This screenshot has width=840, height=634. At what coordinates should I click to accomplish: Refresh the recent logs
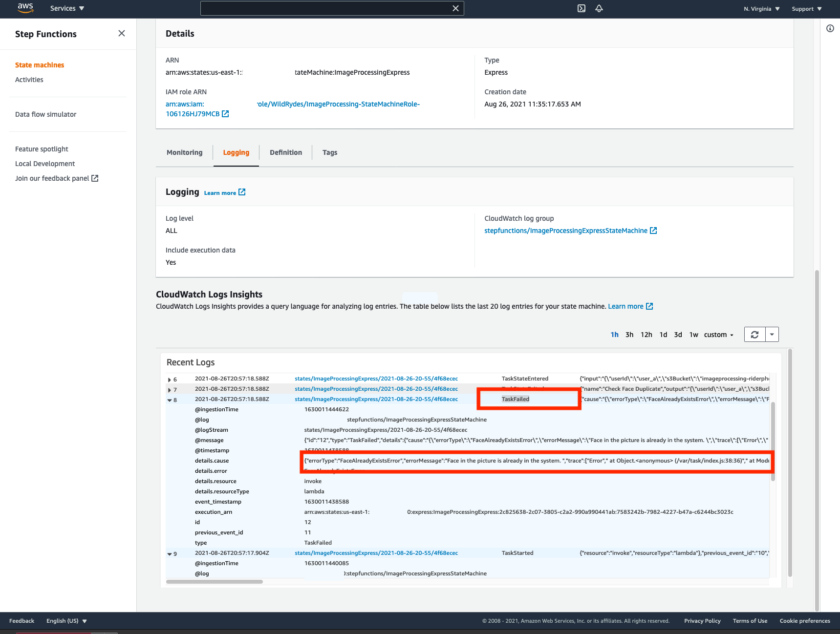754,335
